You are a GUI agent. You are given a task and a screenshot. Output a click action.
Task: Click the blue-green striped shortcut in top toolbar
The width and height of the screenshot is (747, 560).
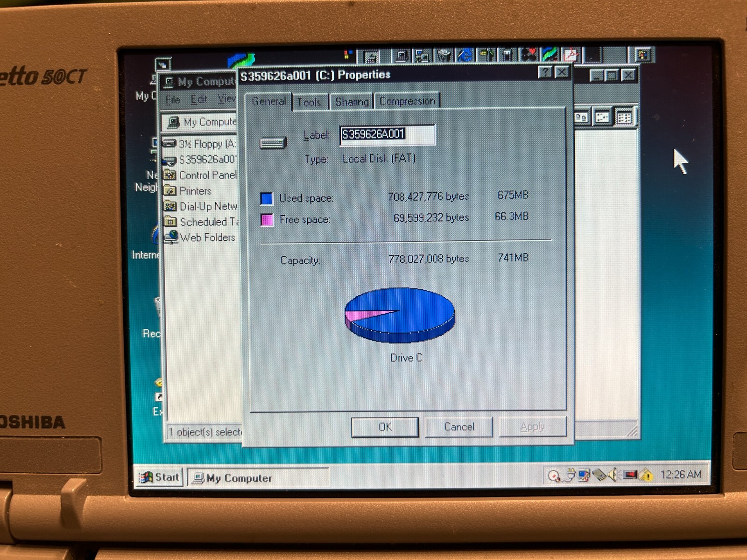[550, 56]
